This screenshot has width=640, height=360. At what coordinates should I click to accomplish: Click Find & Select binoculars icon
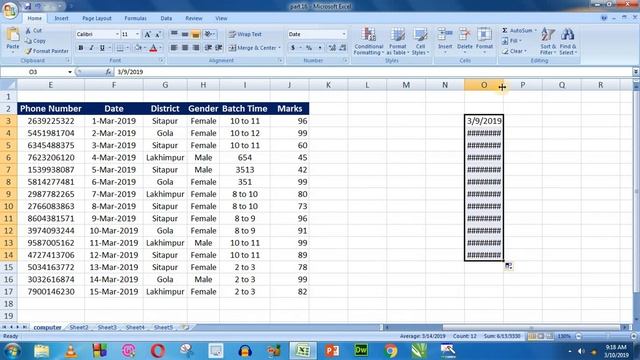568,35
